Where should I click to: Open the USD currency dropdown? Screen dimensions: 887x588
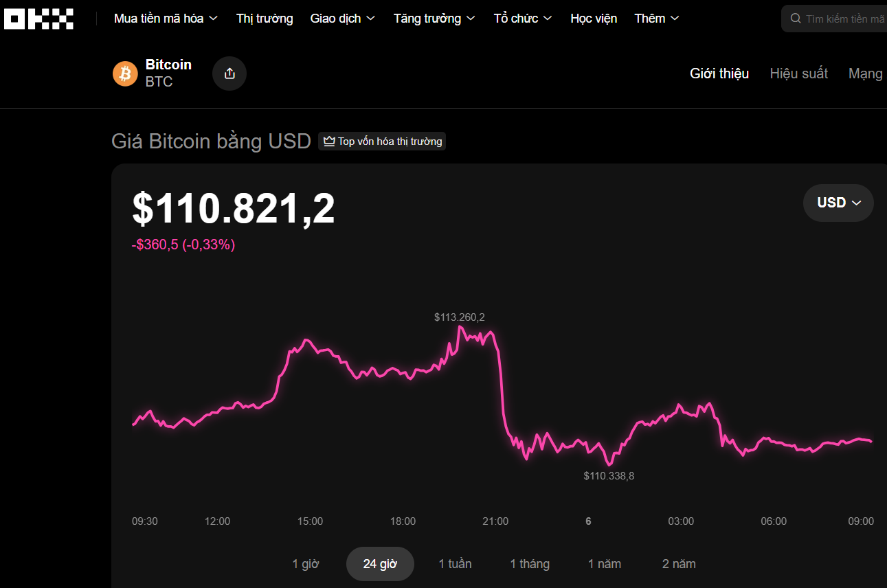838,203
